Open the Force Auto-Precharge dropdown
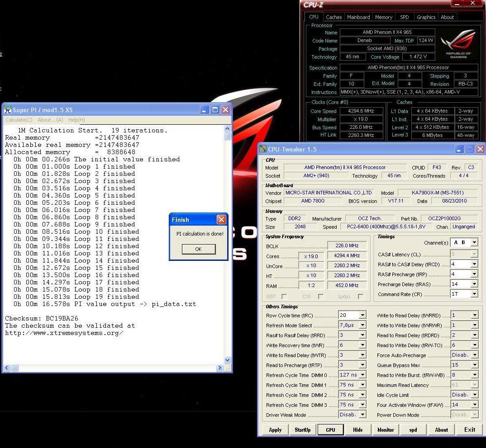 [475, 355]
